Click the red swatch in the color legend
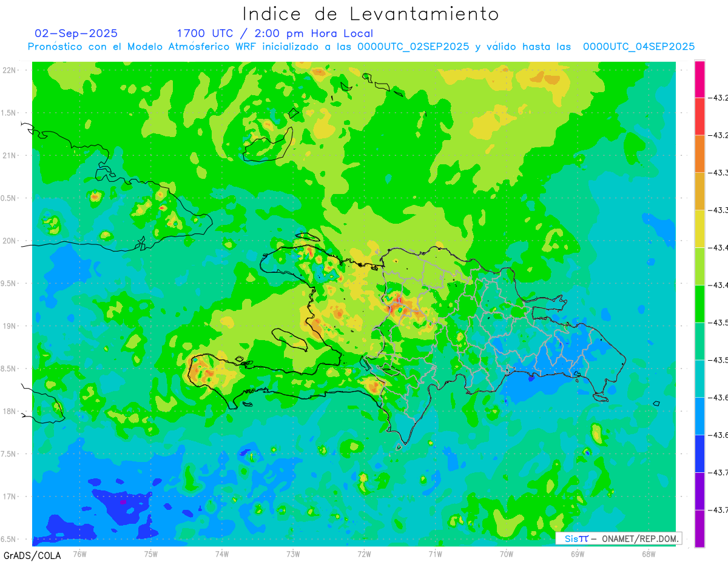728x562 pixels. tap(699, 116)
